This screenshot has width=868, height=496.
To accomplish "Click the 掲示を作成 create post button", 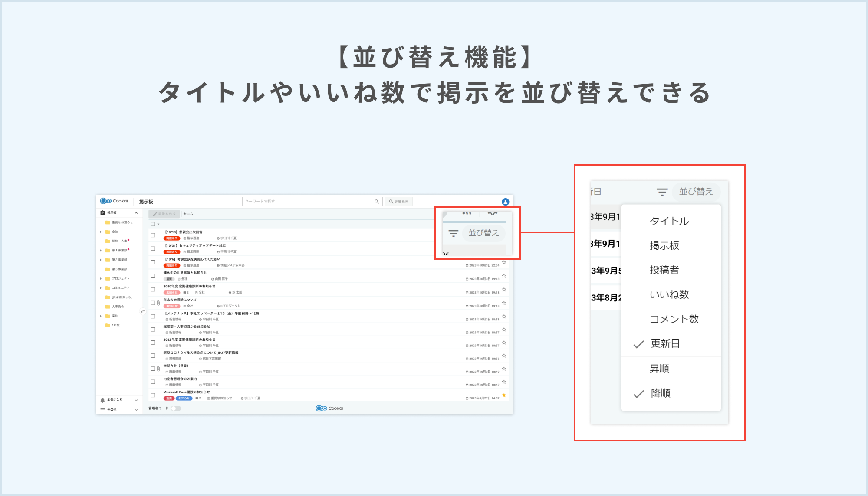I will (164, 214).
